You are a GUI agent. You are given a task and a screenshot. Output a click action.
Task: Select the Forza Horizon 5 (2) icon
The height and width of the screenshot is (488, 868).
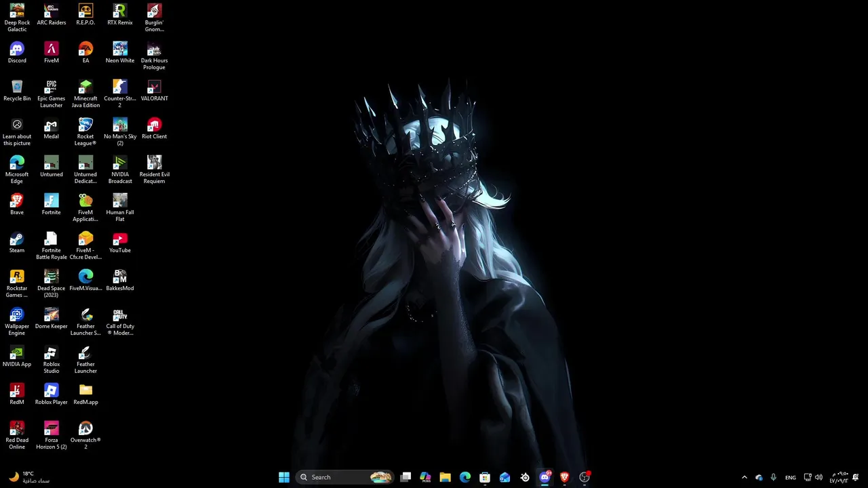pyautogui.click(x=52, y=435)
